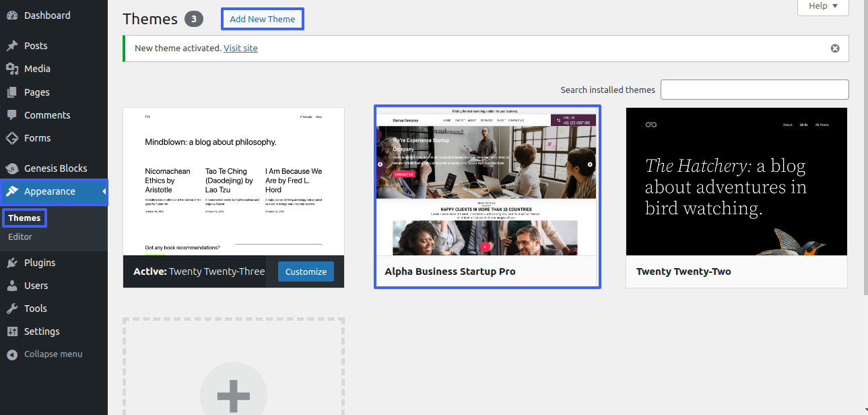Open the Settings menu item
The width and height of the screenshot is (868, 415).
[54, 331]
